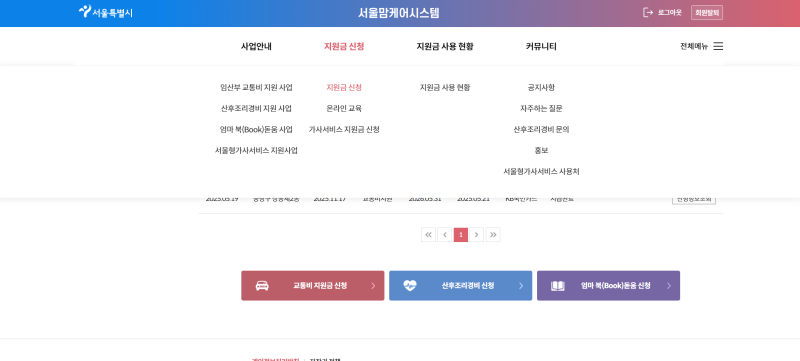This screenshot has height=361, width=800.
Task: Open the 전체메뉴 hamburger icon
Action: pos(718,46)
